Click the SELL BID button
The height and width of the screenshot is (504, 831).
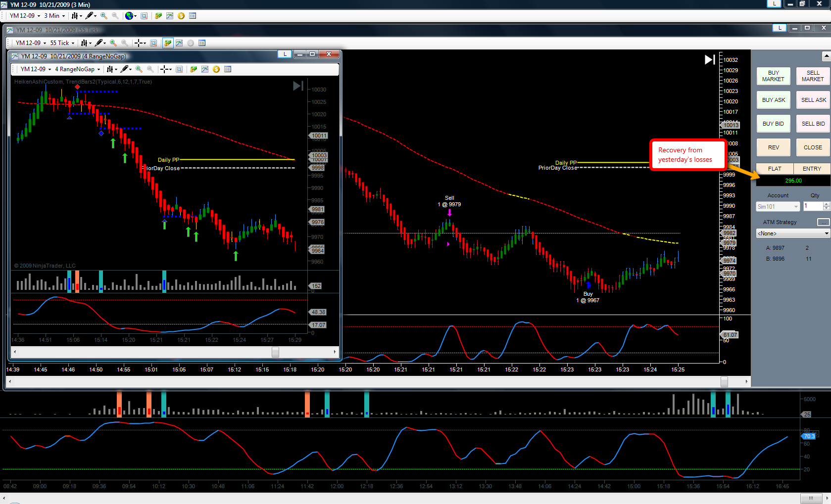point(813,124)
